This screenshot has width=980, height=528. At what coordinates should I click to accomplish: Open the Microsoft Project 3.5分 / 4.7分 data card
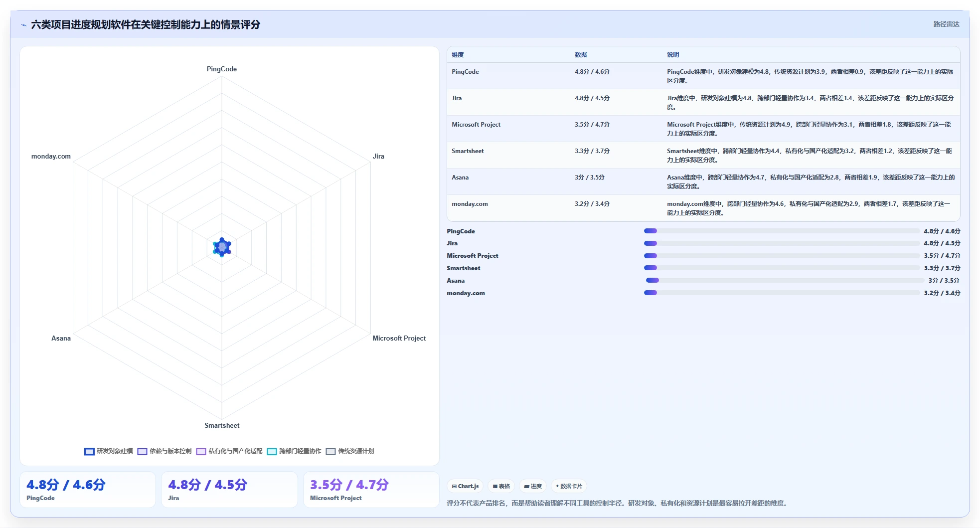[371, 490]
